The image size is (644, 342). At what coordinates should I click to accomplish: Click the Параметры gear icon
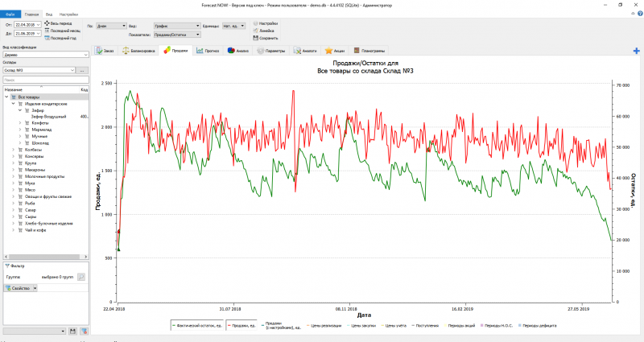point(261,50)
